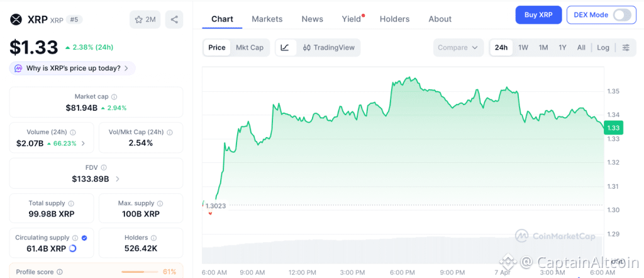Switch to the News tab
The height and width of the screenshot is (278, 644).
313,19
